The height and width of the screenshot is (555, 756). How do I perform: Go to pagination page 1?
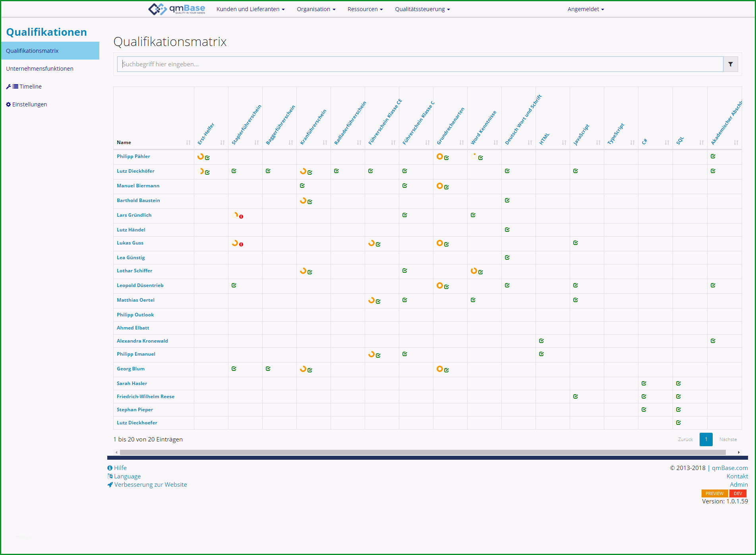pyautogui.click(x=706, y=439)
